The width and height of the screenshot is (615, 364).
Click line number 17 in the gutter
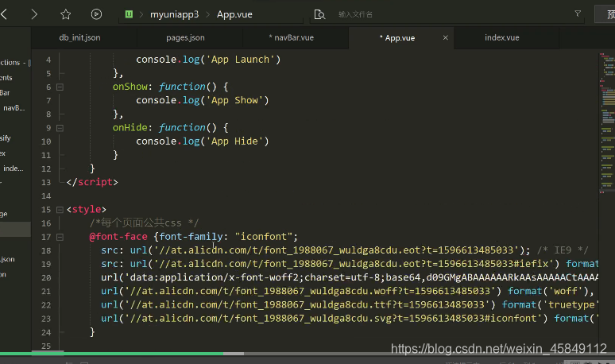coord(46,237)
